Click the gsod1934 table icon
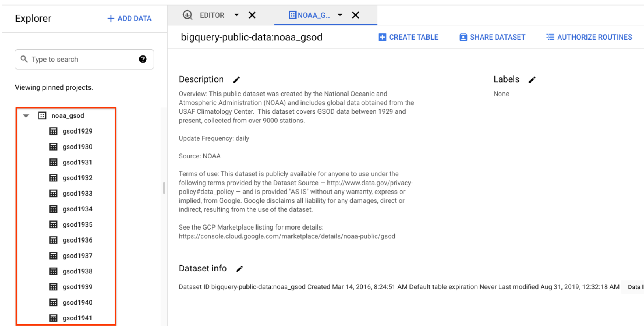The width and height of the screenshot is (644, 326). pos(53,209)
